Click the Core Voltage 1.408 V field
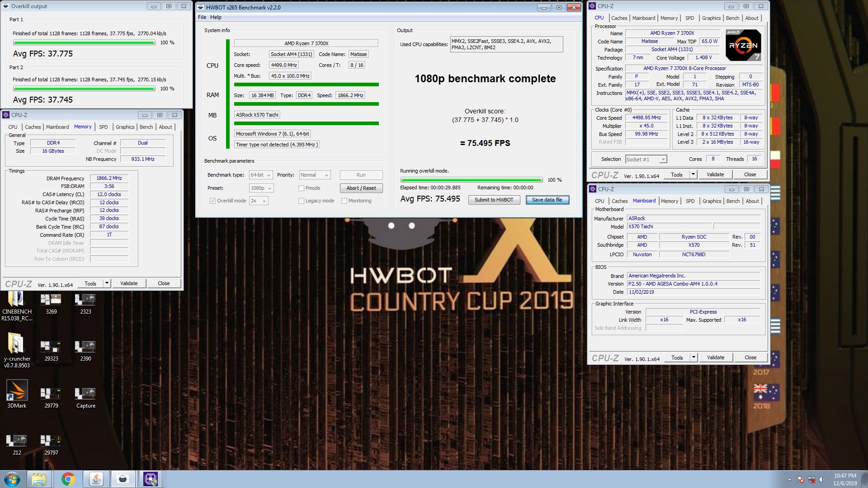 pos(703,57)
